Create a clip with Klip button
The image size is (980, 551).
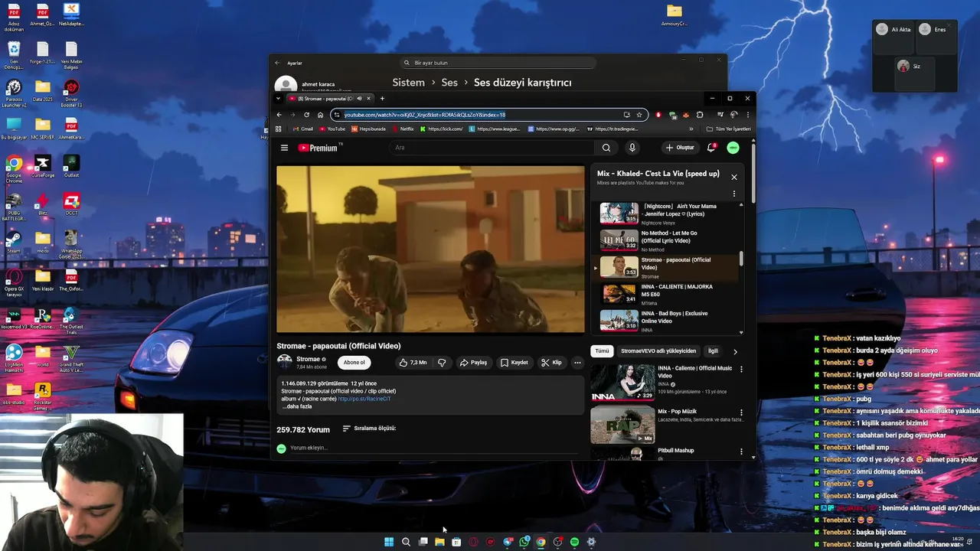tap(551, 363)
